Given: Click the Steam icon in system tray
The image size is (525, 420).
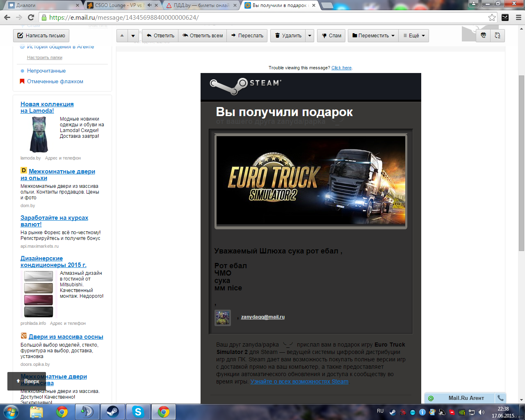Looking at the screenshot, I should tap(393, 412).
